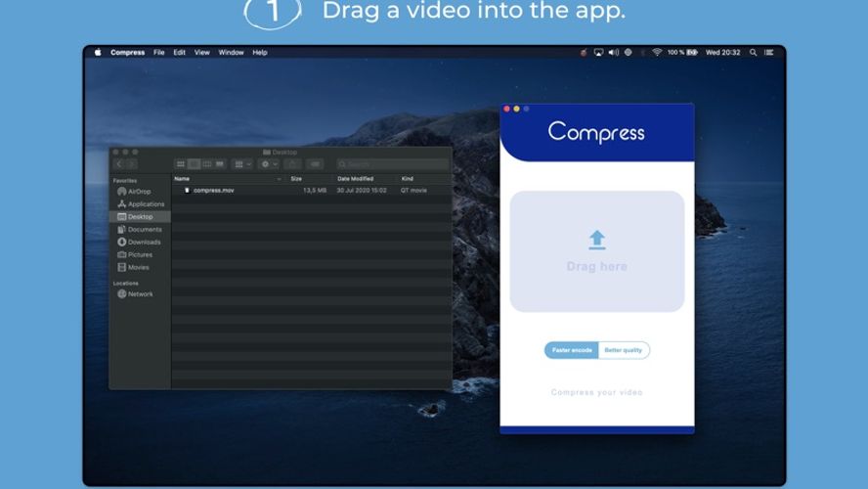Open Movies in the Finder sidebar
Screen dimensions: 868x489
(133, 267)
